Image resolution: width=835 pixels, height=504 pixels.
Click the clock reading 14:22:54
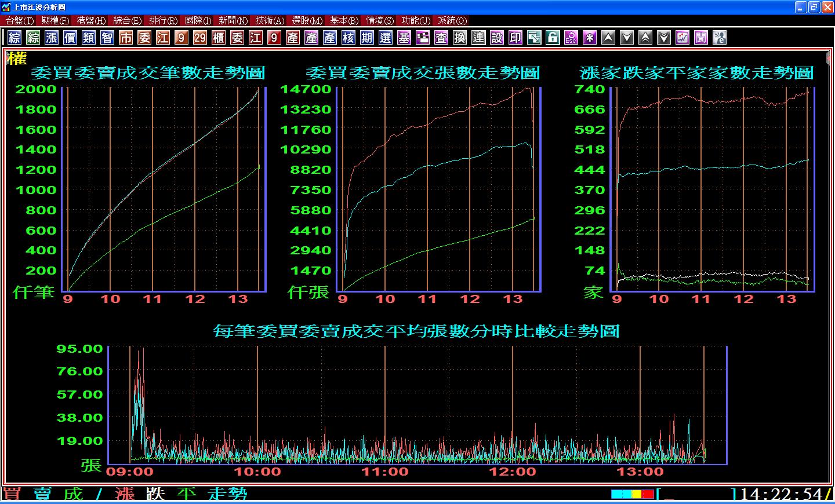tap(781, 494)
